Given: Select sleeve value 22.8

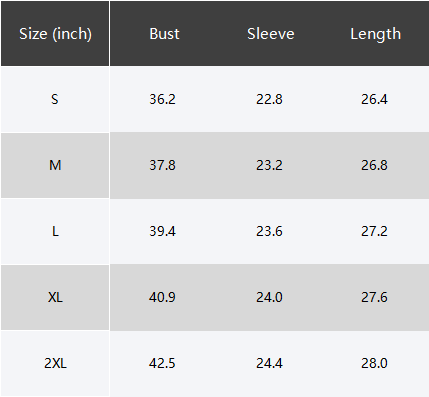Looking at the screenshot, I should (x=269, y=99).
